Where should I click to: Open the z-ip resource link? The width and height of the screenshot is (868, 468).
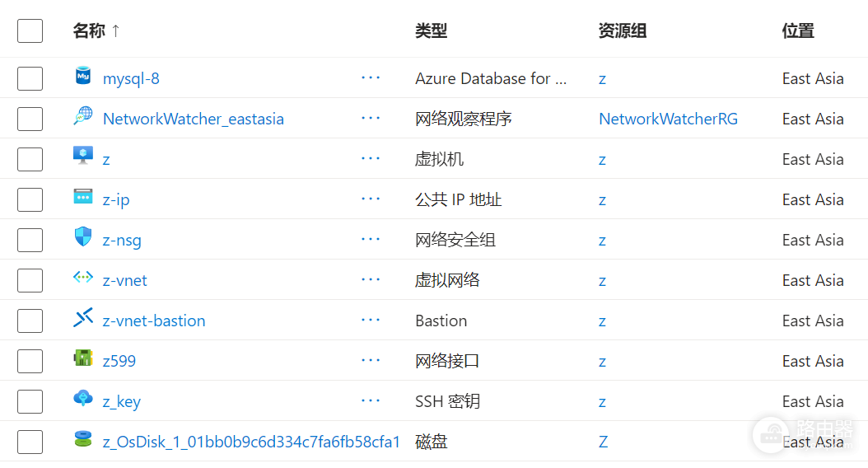[116, 200]
